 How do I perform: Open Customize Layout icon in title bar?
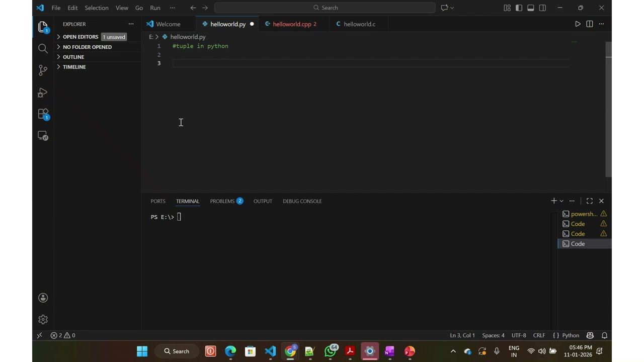(507, 8)
